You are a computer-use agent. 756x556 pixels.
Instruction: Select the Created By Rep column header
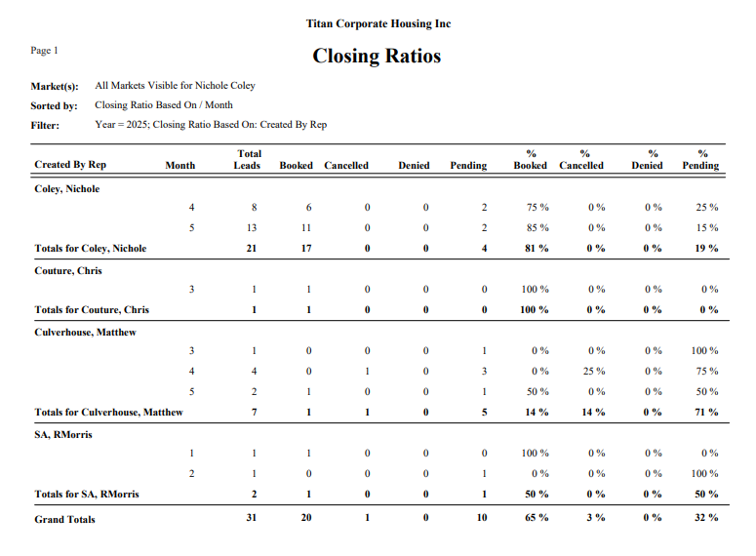70,166
